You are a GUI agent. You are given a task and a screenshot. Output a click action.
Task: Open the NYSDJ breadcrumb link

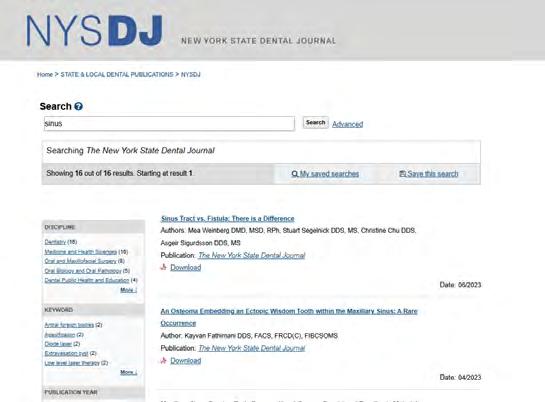tap(191, 74)
